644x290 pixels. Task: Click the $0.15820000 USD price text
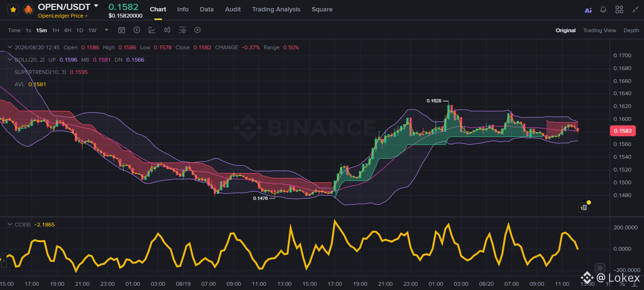(125, 16)
